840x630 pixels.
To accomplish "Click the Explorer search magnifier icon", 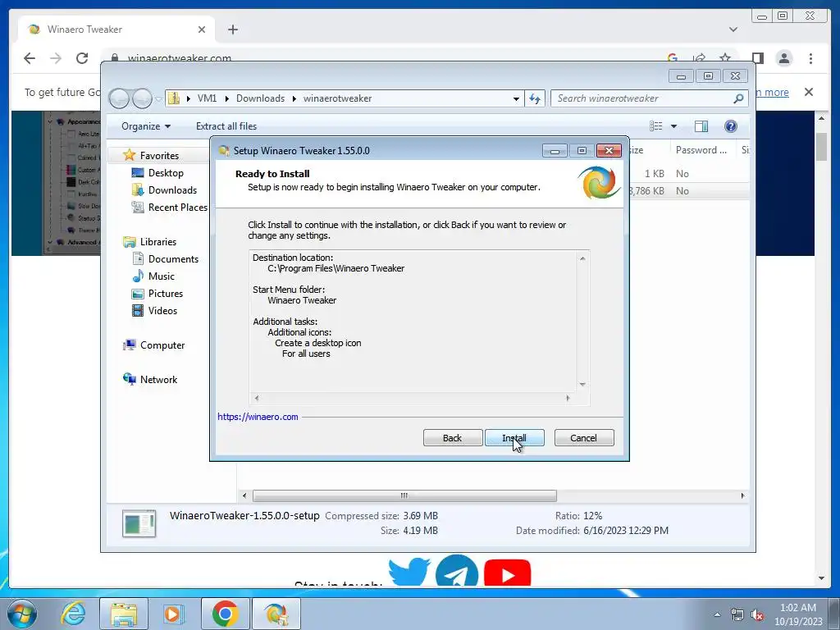I will click(738, 98).
